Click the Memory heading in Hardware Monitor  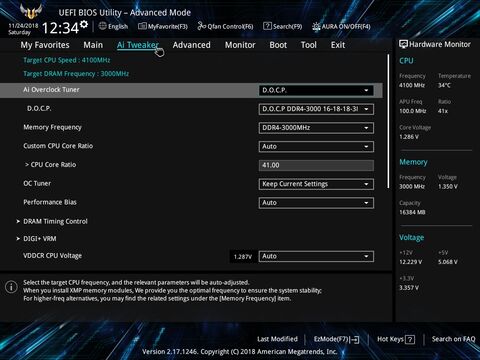pyautogui.click(x=413, y=162)
